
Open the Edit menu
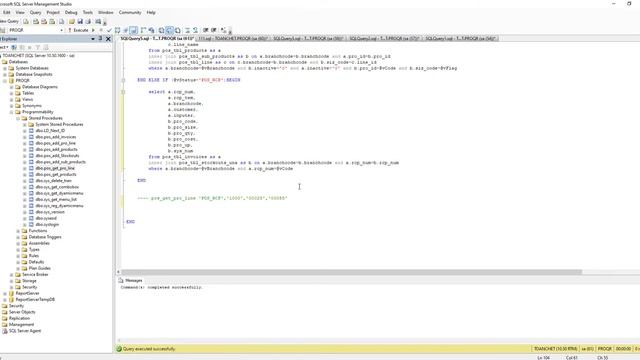pyautogui.click(x=7, y=13)
